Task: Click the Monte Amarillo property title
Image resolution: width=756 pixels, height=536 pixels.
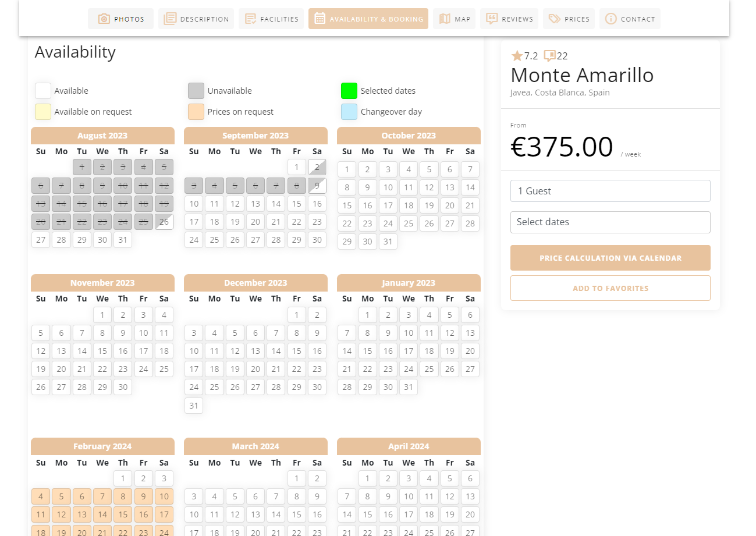Action: coord(582,75)
